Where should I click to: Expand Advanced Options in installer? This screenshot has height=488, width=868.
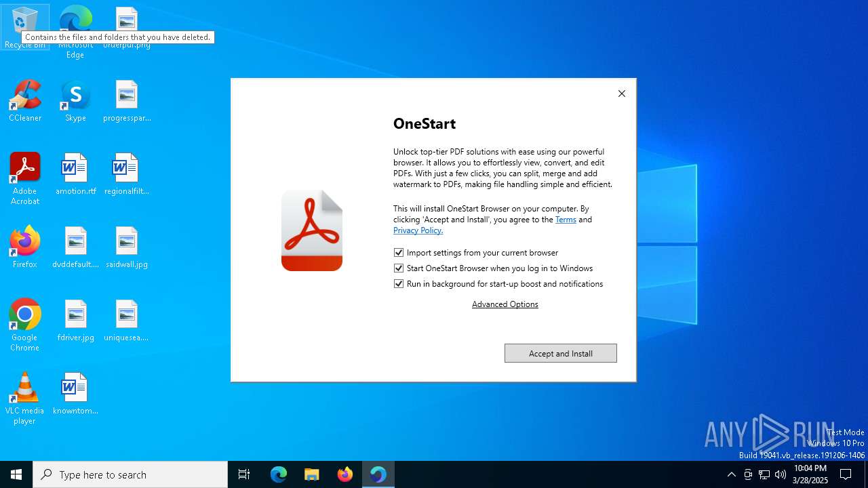pos(505,304)
